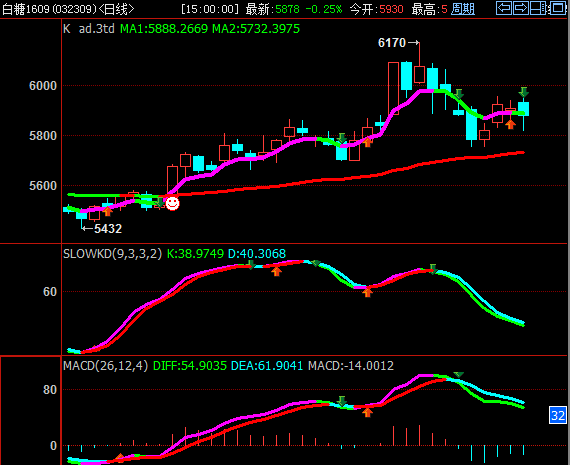Click the 80 level label on the MACD axis

pos(50,390)
